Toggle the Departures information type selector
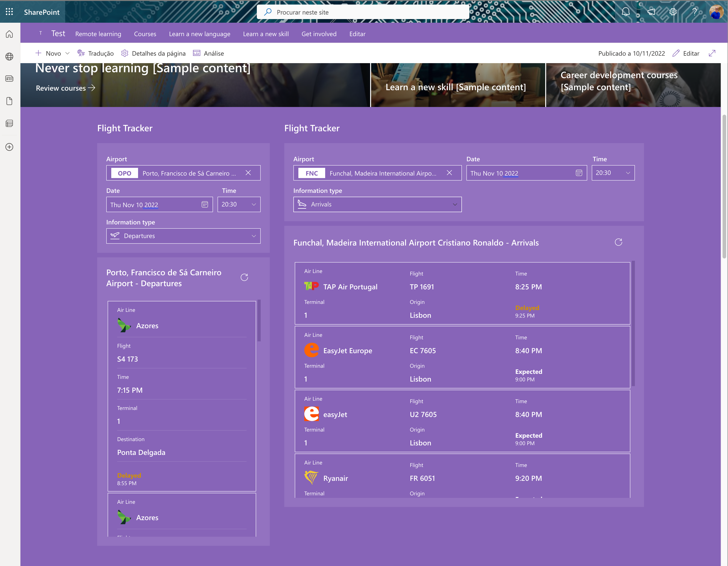The image size is (728, 566). click(x=183, y=235)
